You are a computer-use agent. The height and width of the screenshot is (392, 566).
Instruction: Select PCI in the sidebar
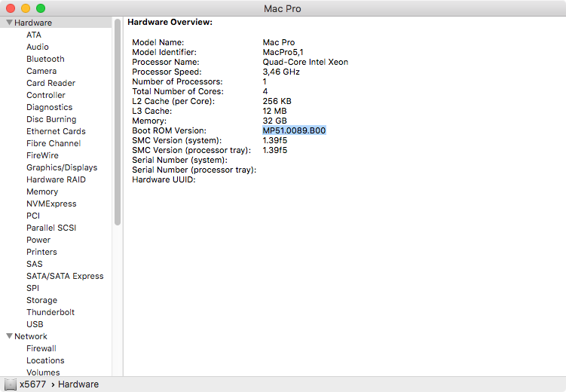(x=33, y=216)
